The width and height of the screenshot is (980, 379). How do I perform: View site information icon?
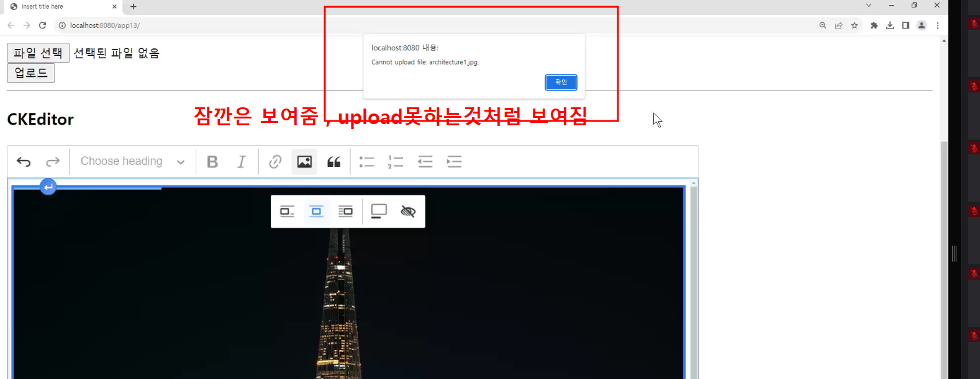62,25
